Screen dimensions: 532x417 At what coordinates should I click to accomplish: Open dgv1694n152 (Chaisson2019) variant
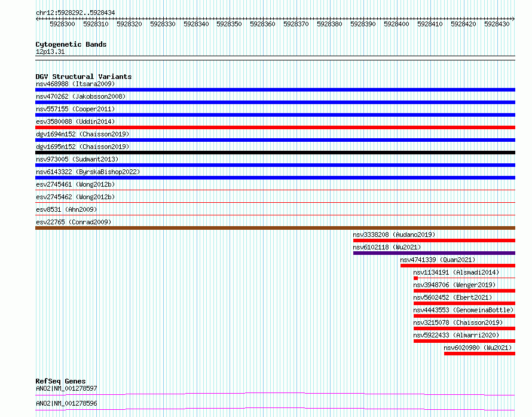pyautogui.click(x=82, y=134)
